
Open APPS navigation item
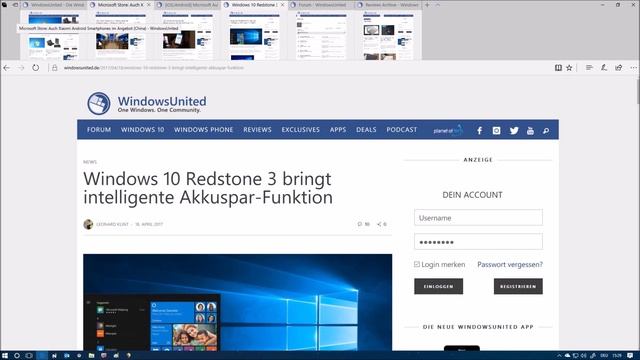point(338,130)
